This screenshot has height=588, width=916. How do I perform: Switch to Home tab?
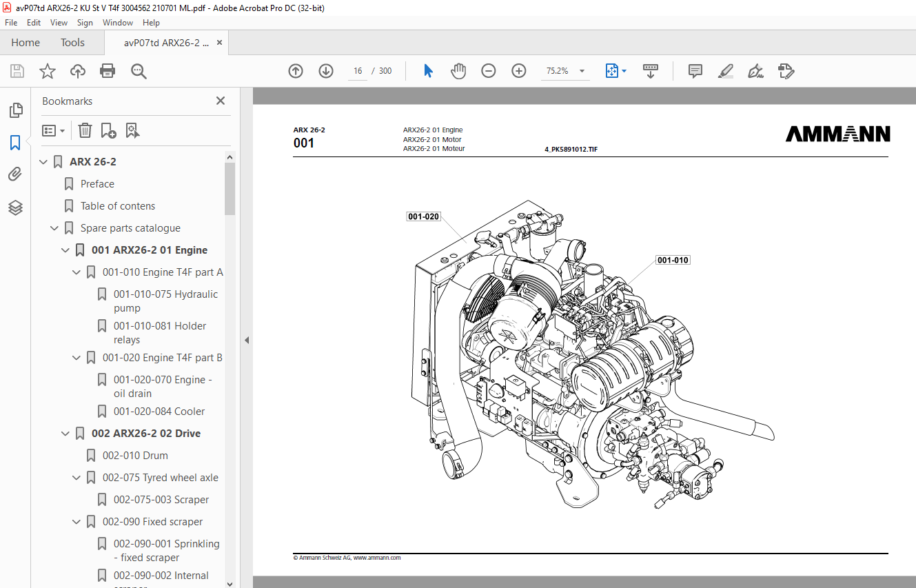(x=26, y=43)
